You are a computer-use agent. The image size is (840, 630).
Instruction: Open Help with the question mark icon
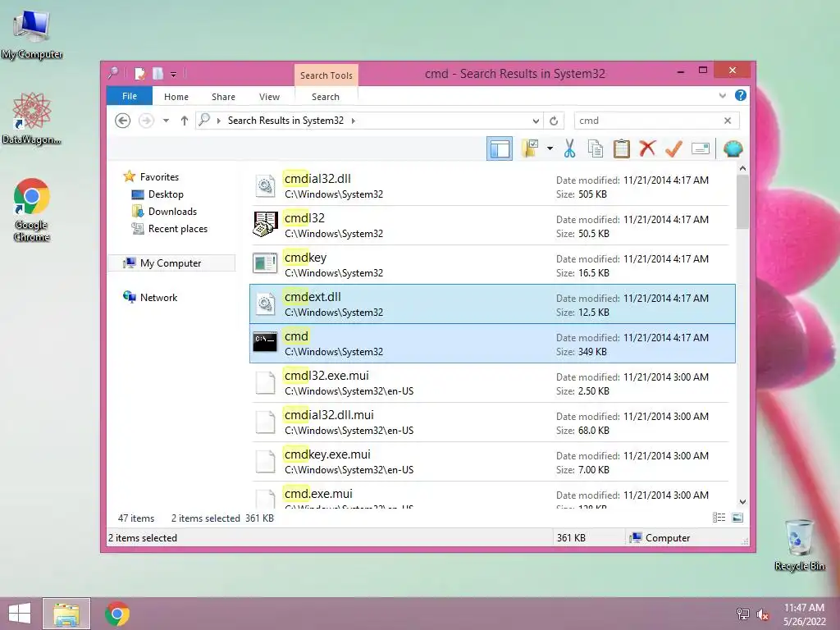[x=741, y=95]
